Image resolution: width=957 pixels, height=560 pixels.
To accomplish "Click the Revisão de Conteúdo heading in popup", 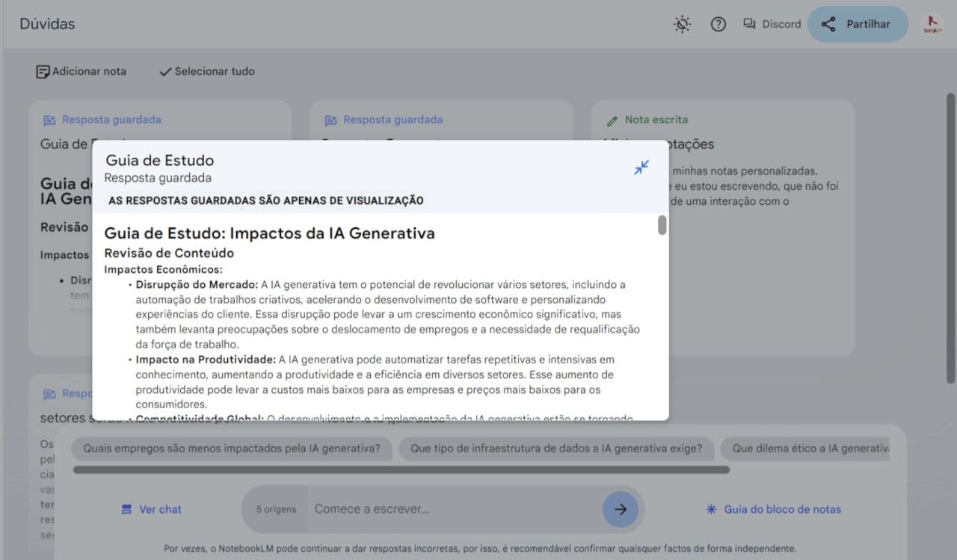I will 169,253.
